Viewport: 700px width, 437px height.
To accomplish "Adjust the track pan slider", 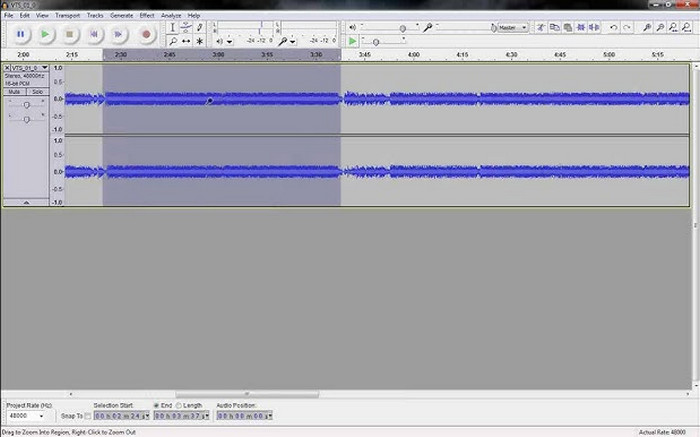I will [27, 119].
